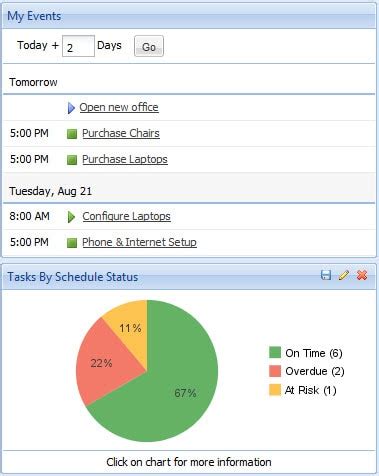Click the green On Time legend swatch
This screenshot has height=476, width=379.
point(275,352)
